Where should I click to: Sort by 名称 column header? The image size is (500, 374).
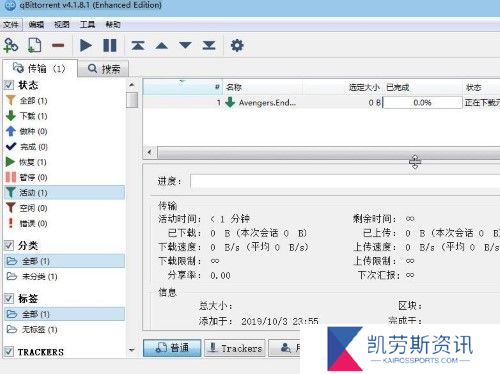tap(263, 87)
